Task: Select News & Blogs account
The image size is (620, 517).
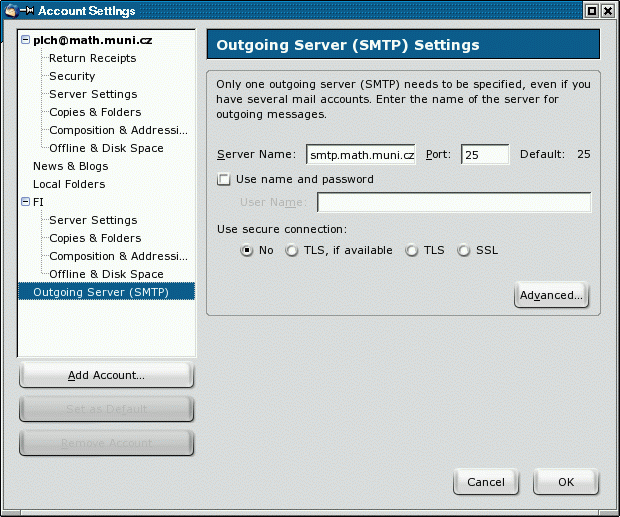Action: (x=70, y=166)
